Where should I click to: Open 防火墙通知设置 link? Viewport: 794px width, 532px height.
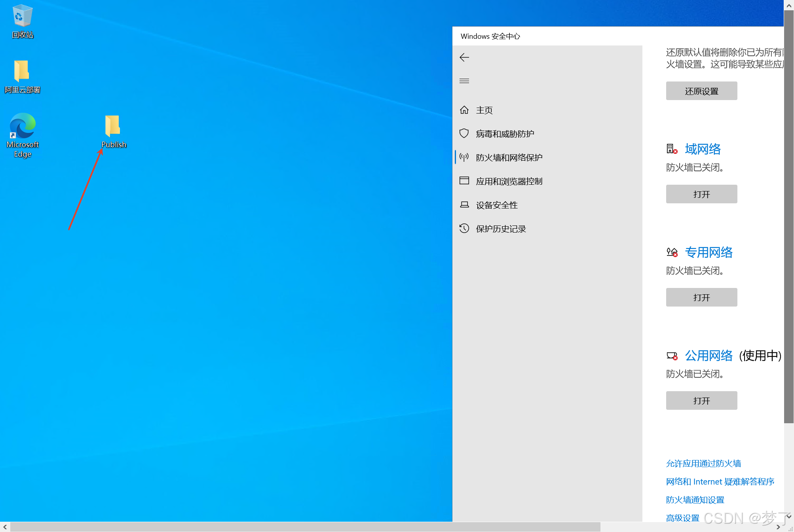point(695,500)
